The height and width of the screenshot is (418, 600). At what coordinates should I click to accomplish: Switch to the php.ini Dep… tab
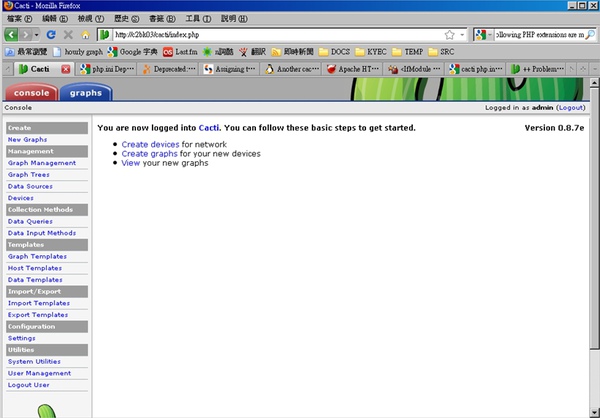pyautogui.click(x=107, y=69)
